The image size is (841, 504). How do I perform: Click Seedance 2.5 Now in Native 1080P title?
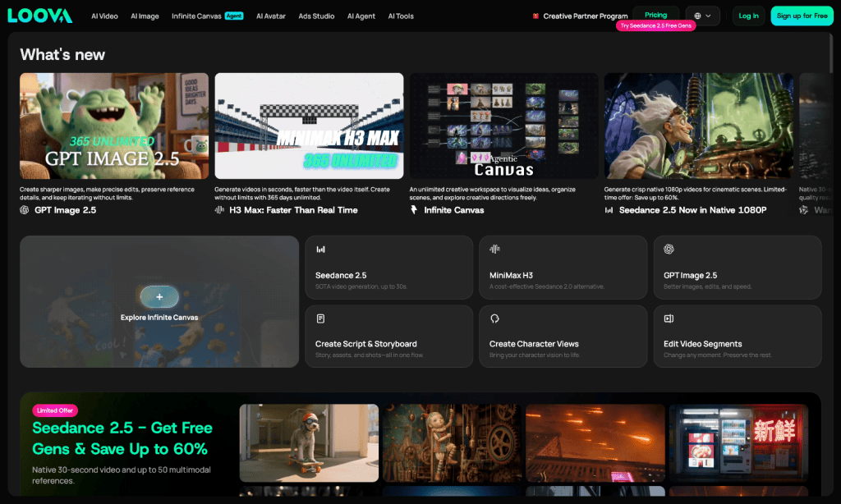(692, 210)
